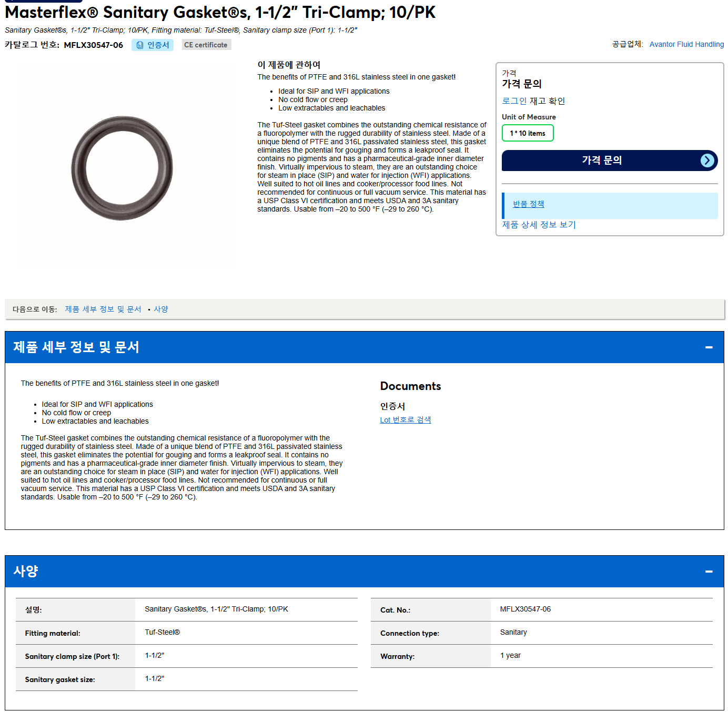Click the 이 제품에 관하여 heading
This screenshot has height=721, width=728.
pyautogui.click(x=289, y=65)
